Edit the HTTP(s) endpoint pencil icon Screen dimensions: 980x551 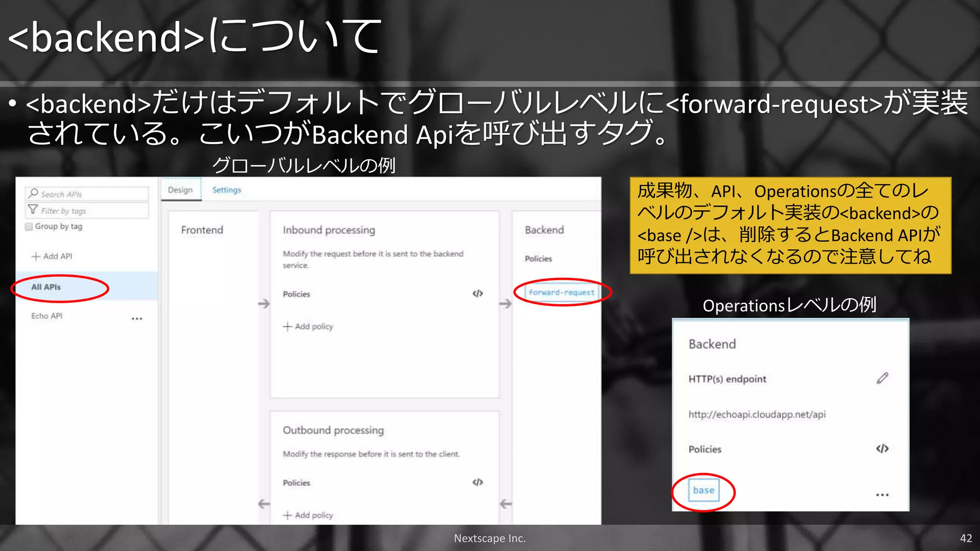tap(882, 378)
